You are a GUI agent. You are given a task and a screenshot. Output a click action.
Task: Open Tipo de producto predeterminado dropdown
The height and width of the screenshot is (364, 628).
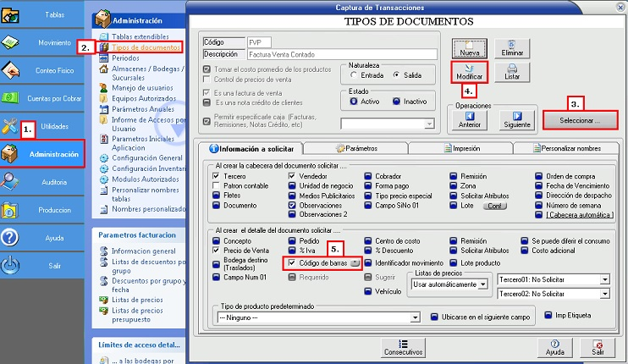[x=415, y=317]
